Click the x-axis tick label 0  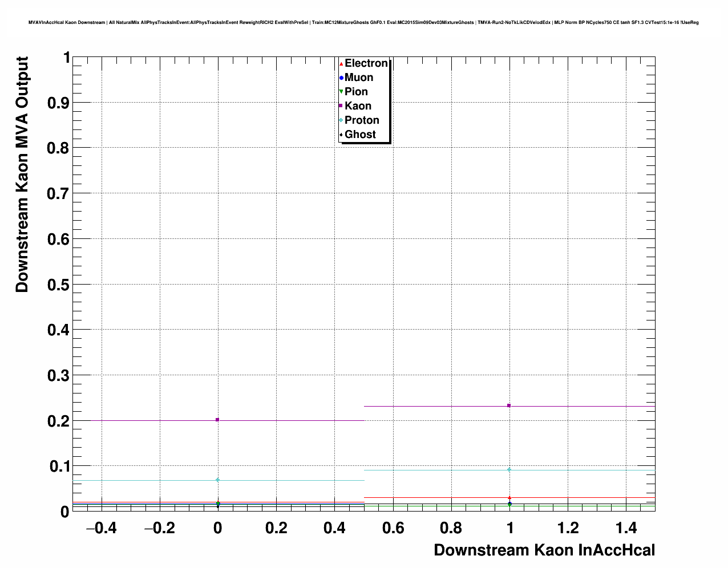click(x=217, y=528)
